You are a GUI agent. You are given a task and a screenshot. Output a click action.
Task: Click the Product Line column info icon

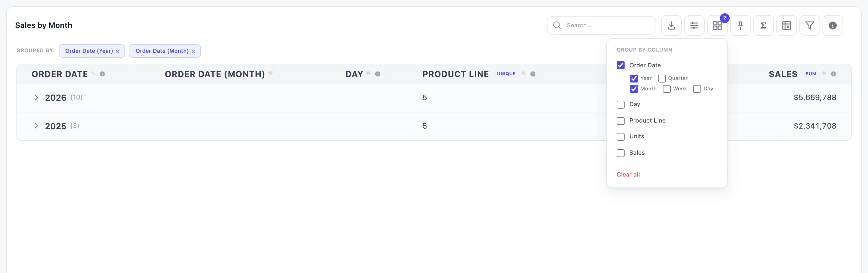click(533, 74)
